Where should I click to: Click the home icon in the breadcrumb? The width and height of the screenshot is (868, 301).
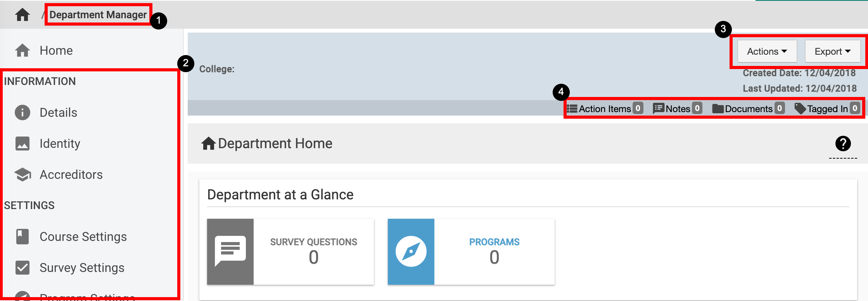pyautogui.click(x=22, y=15)
